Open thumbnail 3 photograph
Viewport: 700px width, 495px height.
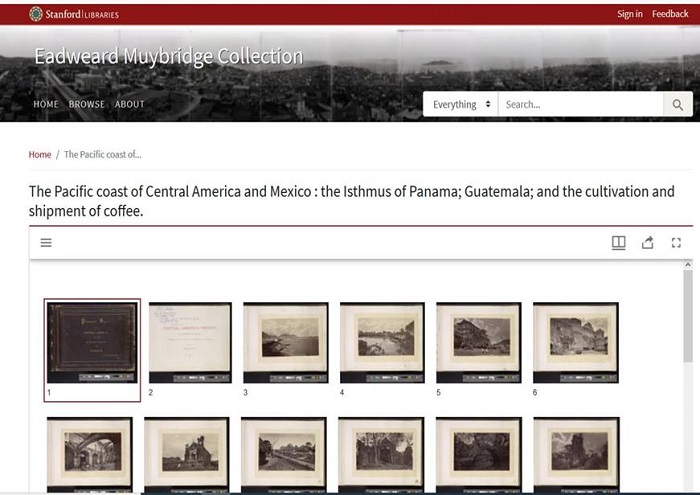tap(285, 342)
